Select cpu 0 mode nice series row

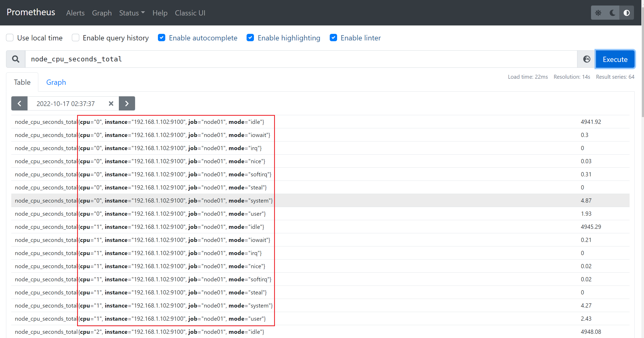pyautogui.click(x=320, y=161)
